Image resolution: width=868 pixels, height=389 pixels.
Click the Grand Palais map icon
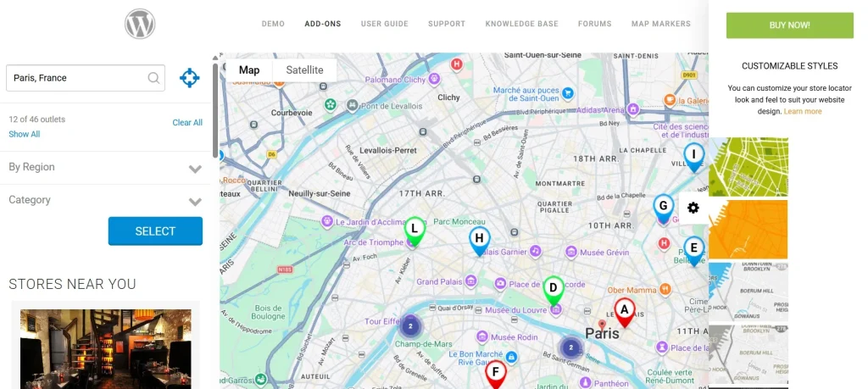click(470, 281)
